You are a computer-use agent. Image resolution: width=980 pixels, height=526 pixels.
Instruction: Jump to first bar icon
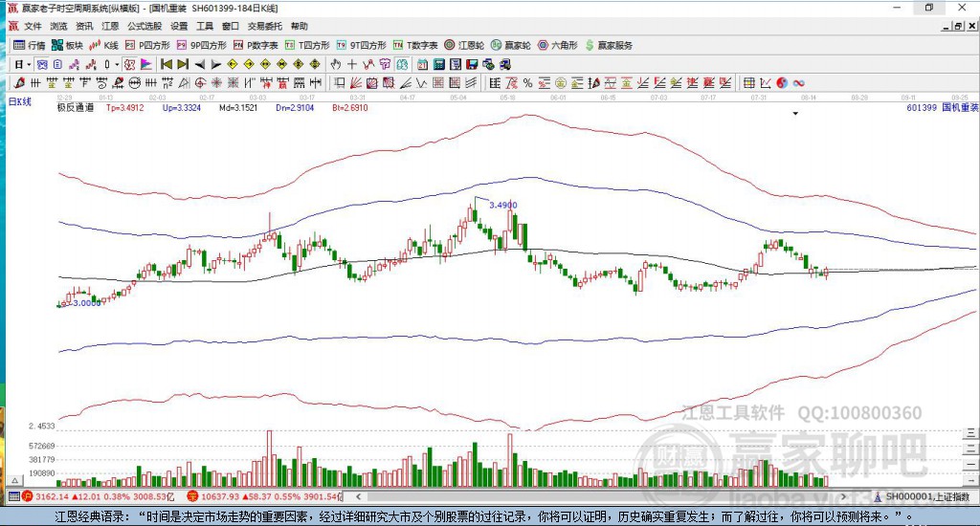[x=167, y=64]
